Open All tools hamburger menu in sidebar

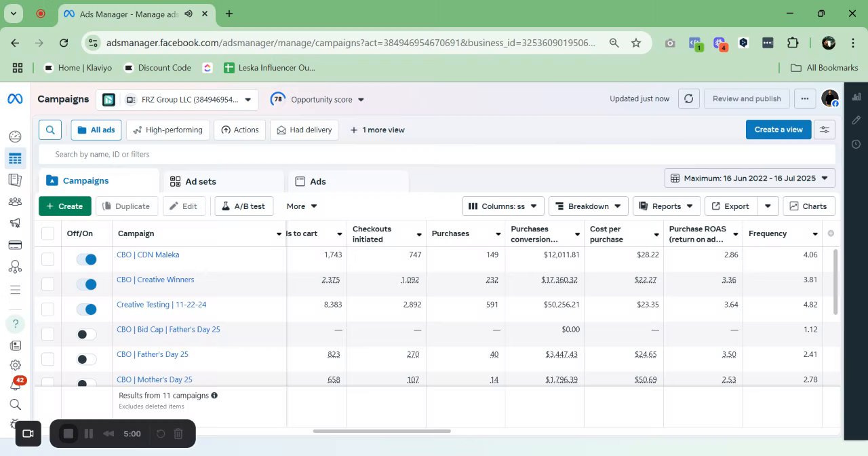point(15,290)
